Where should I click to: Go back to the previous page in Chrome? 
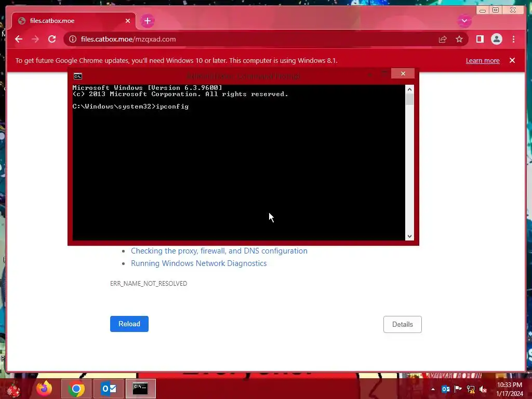(19, 39)
